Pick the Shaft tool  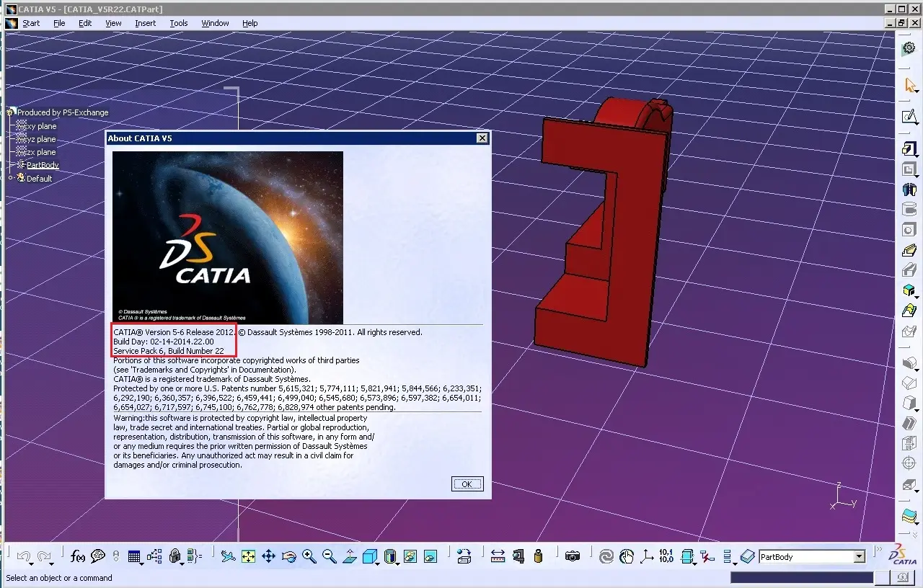pyautogui.click(x=909, y=190)
